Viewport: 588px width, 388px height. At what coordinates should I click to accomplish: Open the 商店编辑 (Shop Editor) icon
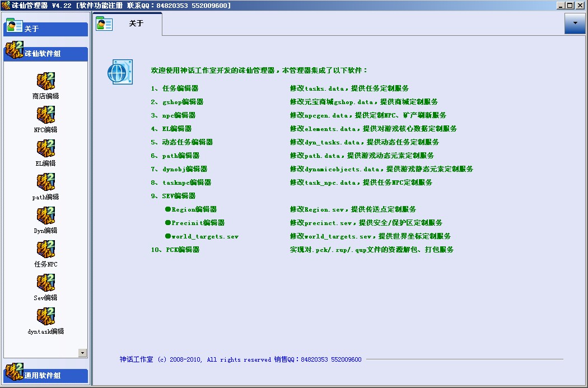coord(45,83)
